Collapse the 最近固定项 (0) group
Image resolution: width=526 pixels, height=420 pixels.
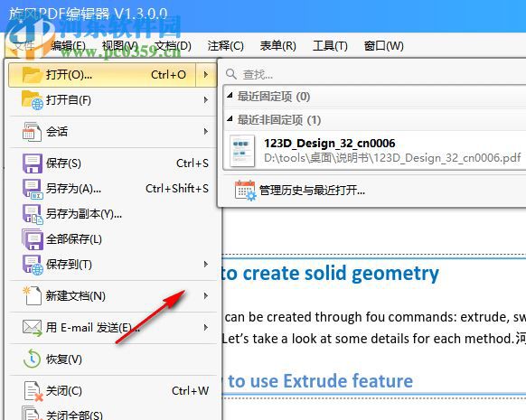tap(230, 96)
